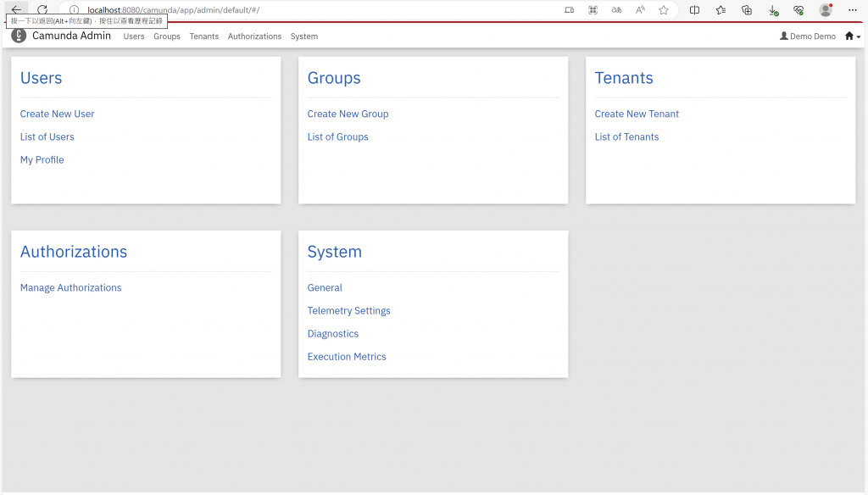Open Telemetry Settings link

[x=348, y=310]
